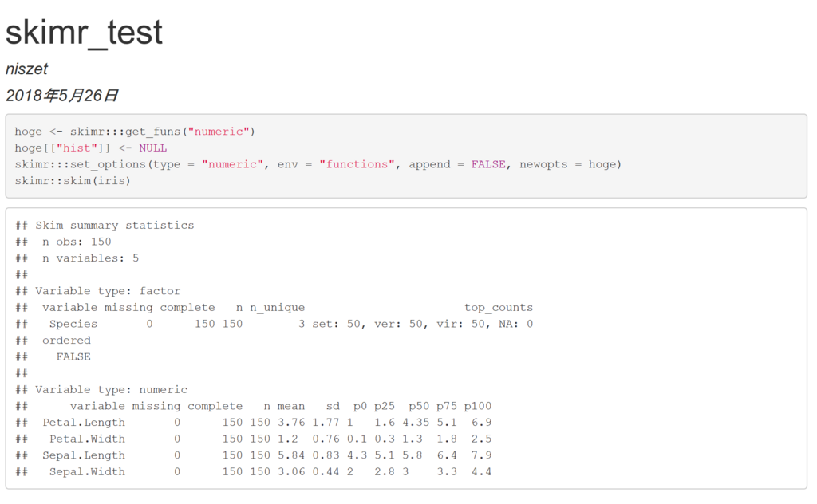Click the Species row name
The image size is (817, 504).
(73, 324)
